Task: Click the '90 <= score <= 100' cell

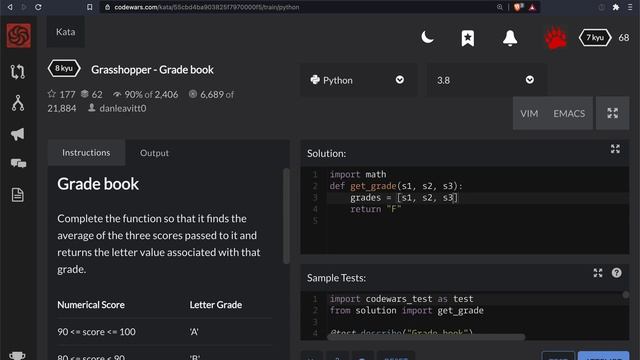Action: [x=96, y=332]
